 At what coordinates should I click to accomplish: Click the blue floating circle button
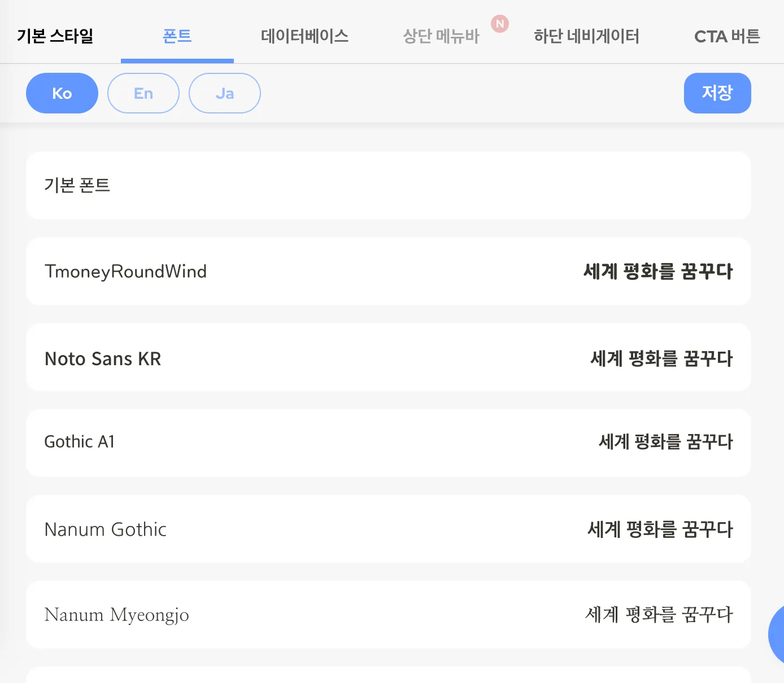click(778, 634)
